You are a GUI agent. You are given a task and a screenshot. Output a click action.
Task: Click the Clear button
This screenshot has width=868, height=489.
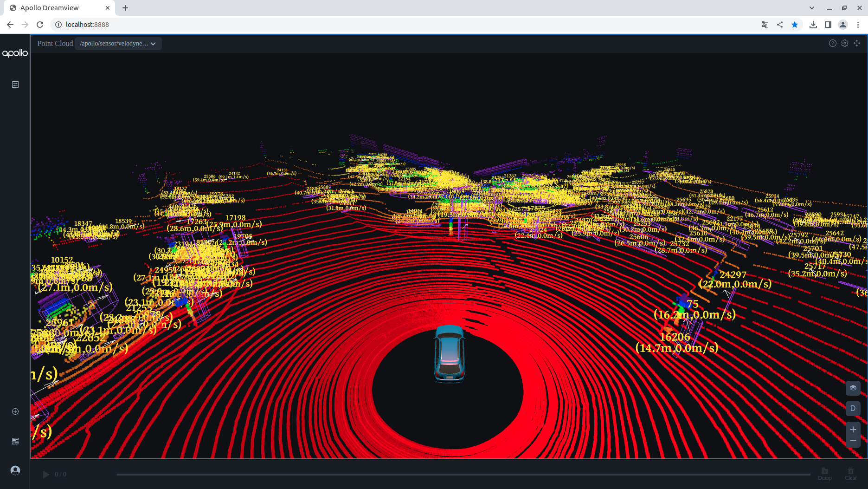click(x=850, y=474)
